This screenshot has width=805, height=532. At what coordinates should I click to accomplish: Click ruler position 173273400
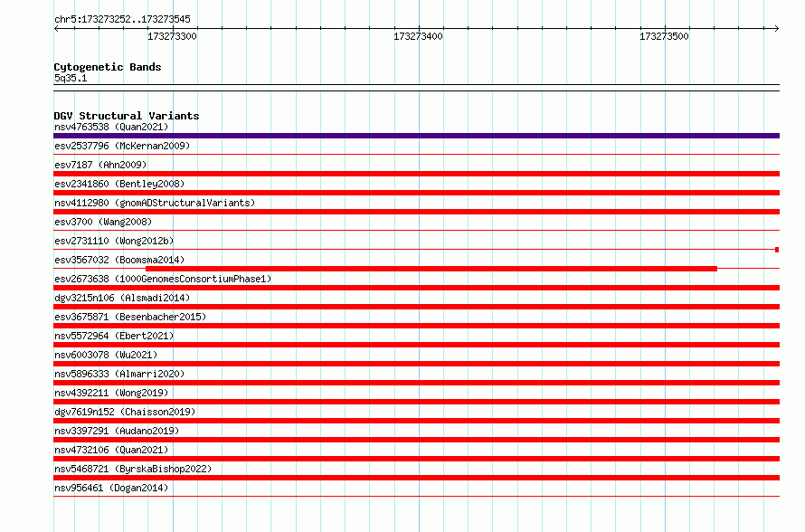point(418,36)
